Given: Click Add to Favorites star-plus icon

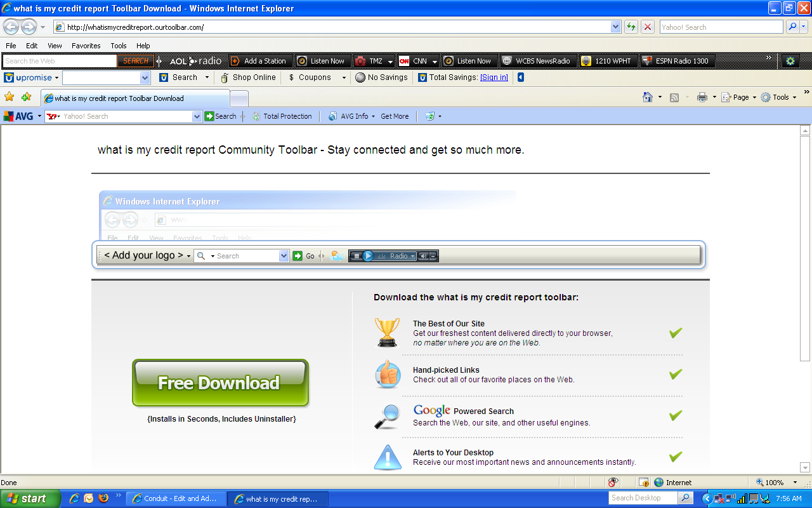Looking at the screenshot, I should click(26, 97).
